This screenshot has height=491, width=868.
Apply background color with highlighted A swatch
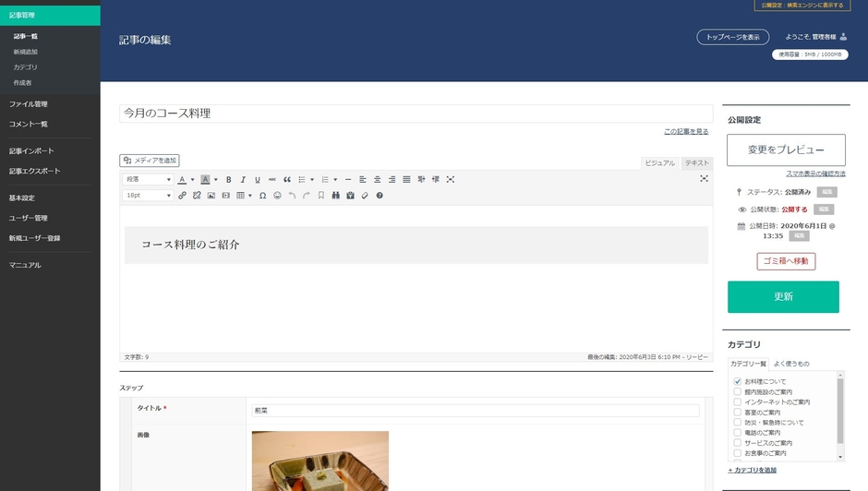point(205,179)
